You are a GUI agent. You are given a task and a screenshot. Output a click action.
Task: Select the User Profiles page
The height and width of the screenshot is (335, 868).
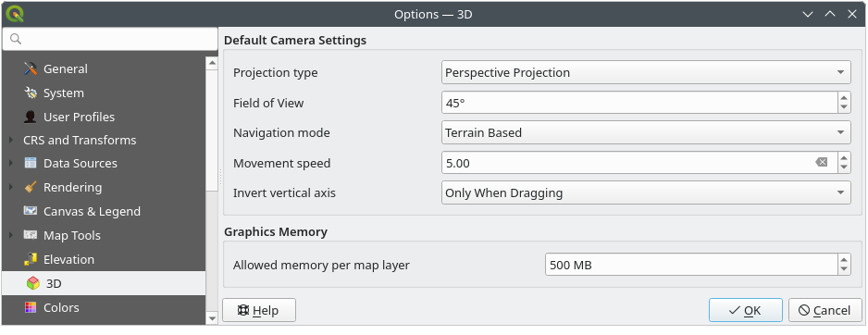(80, 117)
